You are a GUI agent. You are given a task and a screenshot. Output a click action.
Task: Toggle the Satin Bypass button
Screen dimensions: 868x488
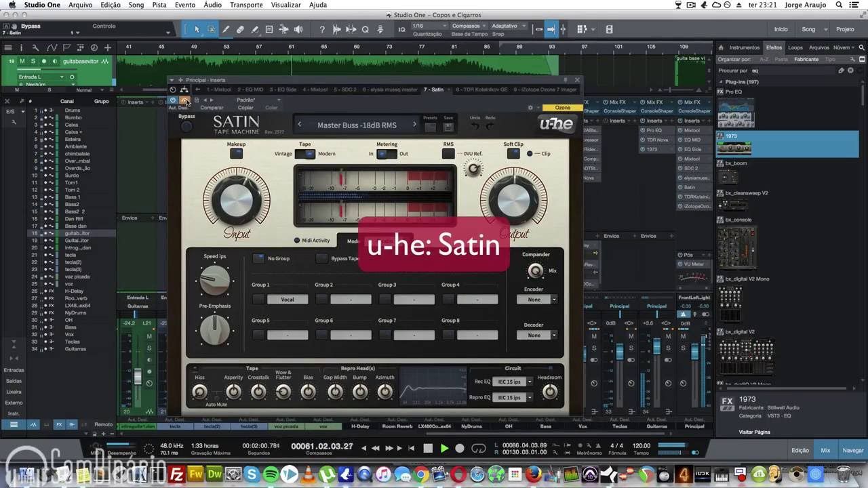point(186,126)
